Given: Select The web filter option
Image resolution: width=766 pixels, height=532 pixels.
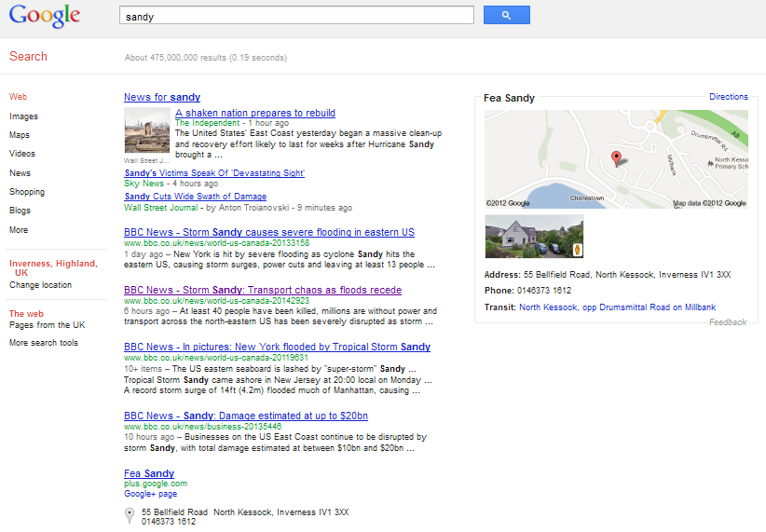Looking at the screenshot, I should click(x=26, y=314).
